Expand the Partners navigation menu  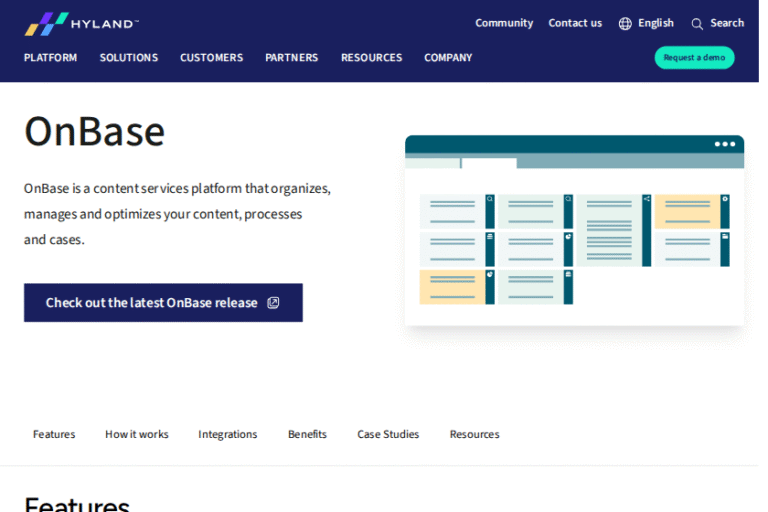click(291, 58)
